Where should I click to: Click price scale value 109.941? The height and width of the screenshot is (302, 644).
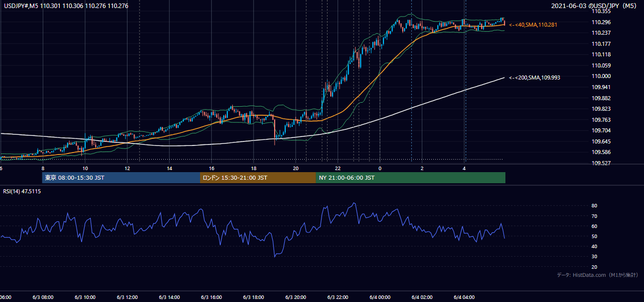coord(601,87)
